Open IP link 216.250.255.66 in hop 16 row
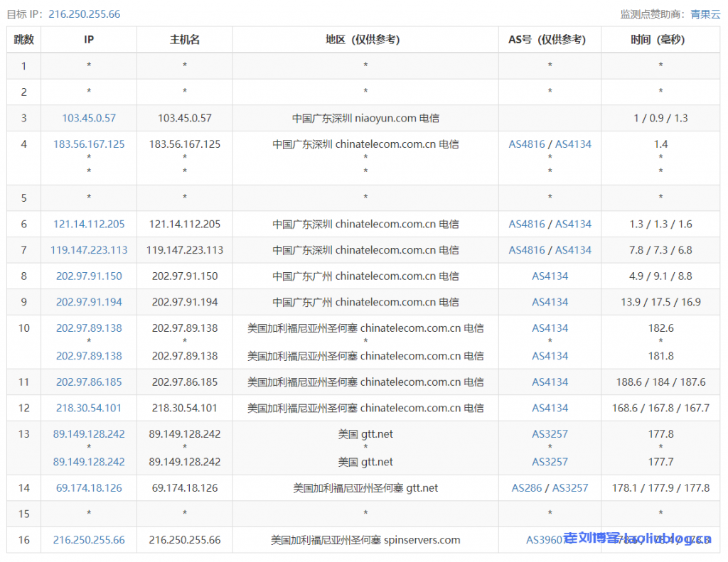 click(x=89, y=540)
